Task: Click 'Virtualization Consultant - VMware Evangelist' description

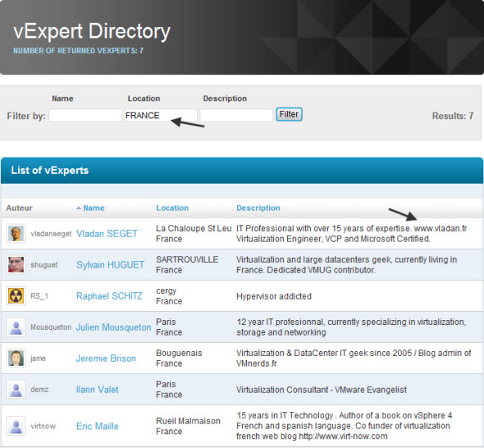Action: tap(322, 390)
